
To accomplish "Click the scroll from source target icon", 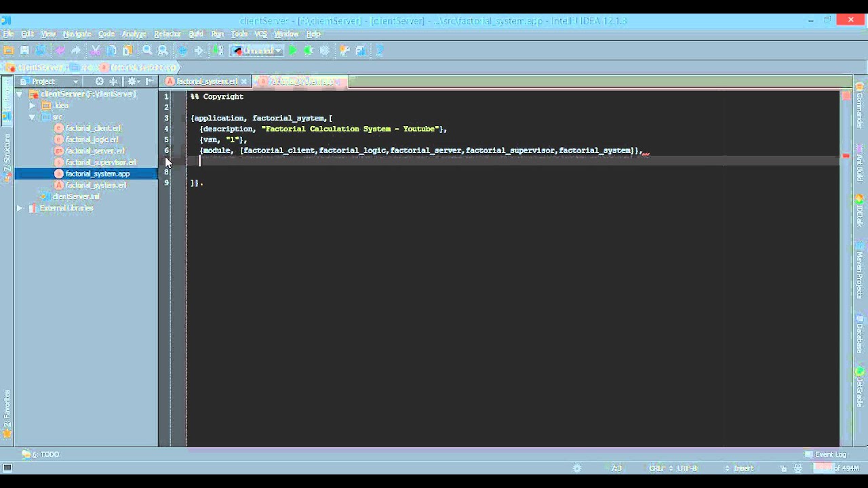I will (100, 81).
